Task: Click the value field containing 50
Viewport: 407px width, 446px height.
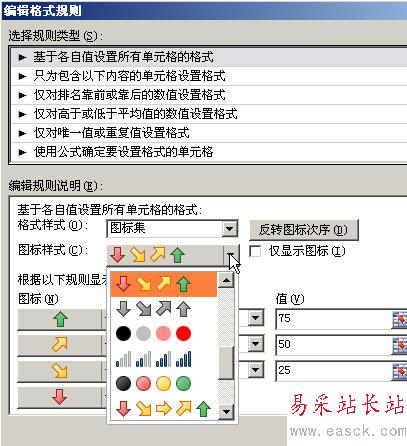Action: pos(334,345)
